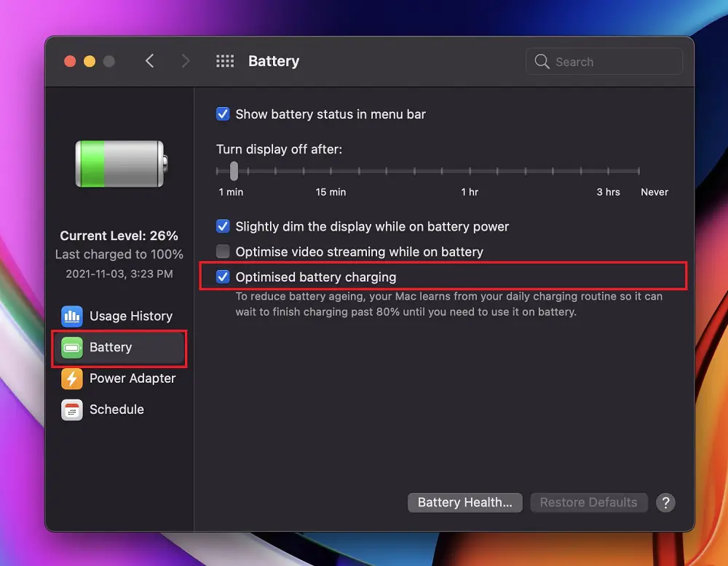Go back with the left chevron arrow

(x=150, y=61)
